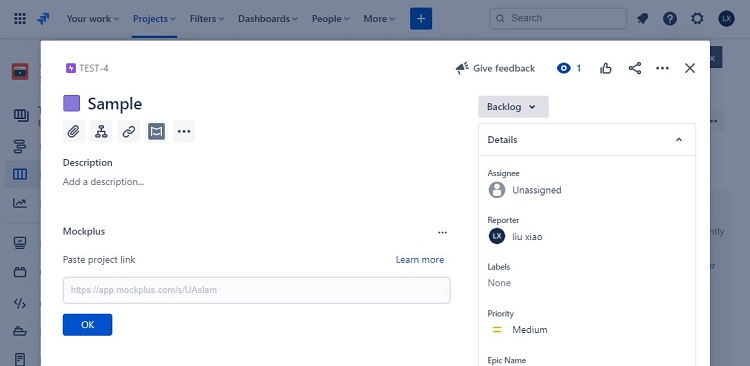Click Give feedback
Viewport: 750px width, 366px height.
[x=495, y=68]
